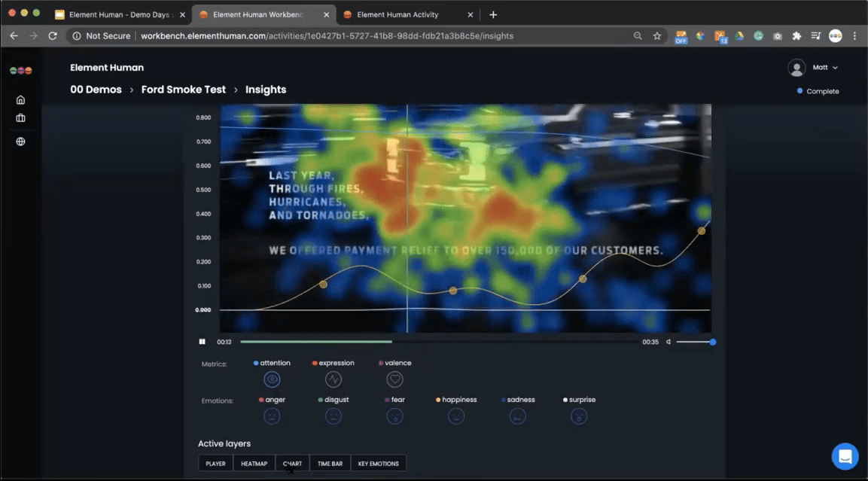The height and width of the screenshot is (481, 868).
Task: Toggle the HEATMAP active layer
Action: point(254,463)
